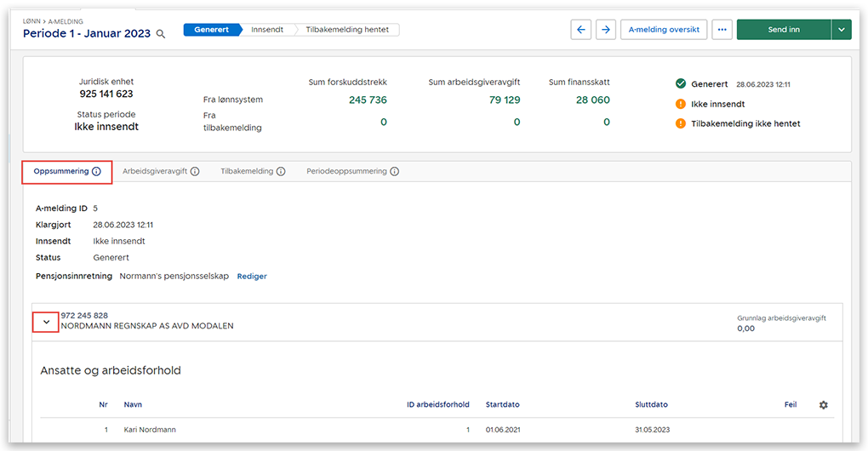Click the Send inn button
The height and width of the screenshot is (451, 868).
pyautogui.click(x=783, y=30)
